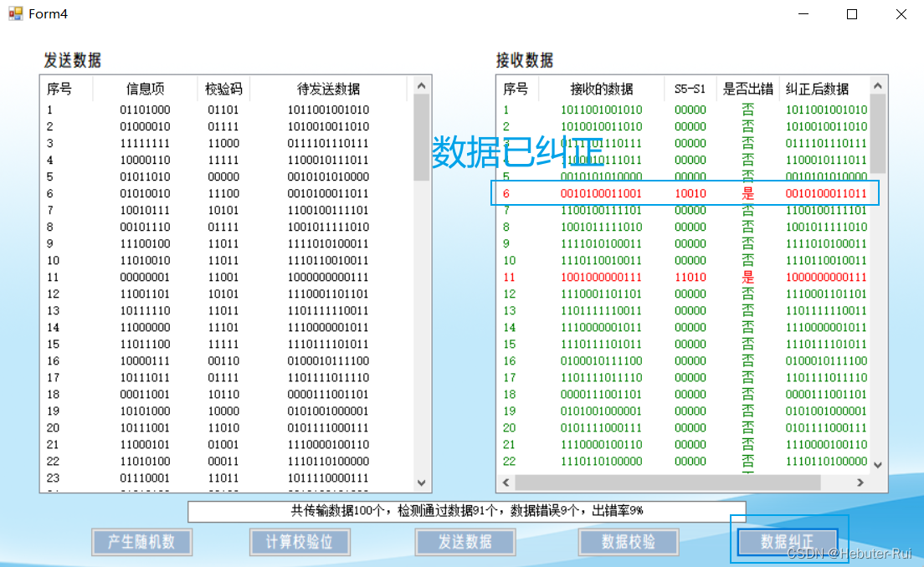This screenshot has width=924, height=567.
Task: Click red syndrome value 11010
Action: (x=690, y=278)
